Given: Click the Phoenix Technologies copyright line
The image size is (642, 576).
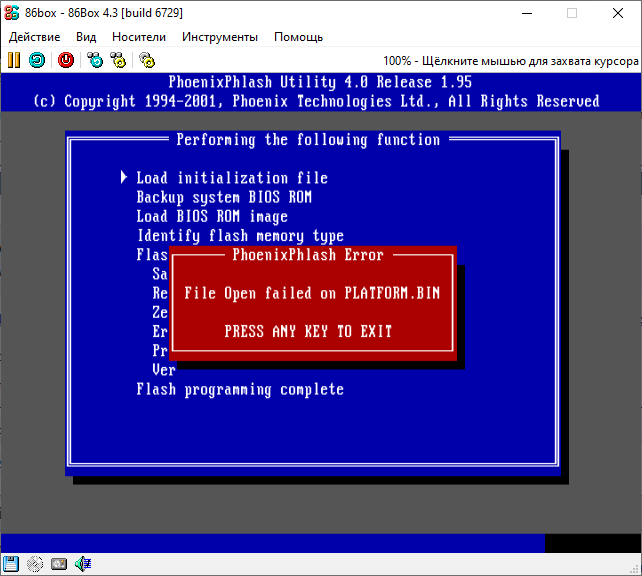Looking at the screenshot, I should coord(316,101).
